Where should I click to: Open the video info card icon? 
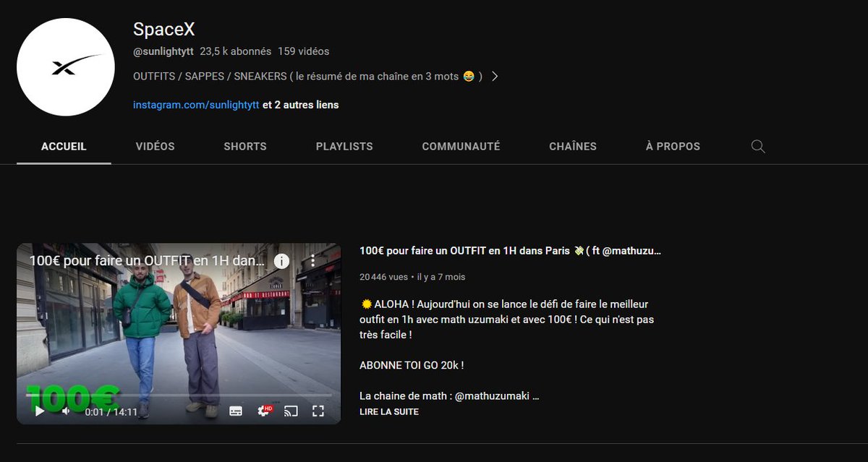tap(281, 261)
